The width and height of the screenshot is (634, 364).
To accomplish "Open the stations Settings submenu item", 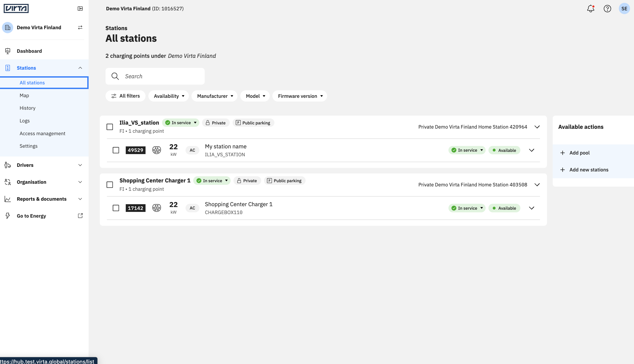I will 29,146.
